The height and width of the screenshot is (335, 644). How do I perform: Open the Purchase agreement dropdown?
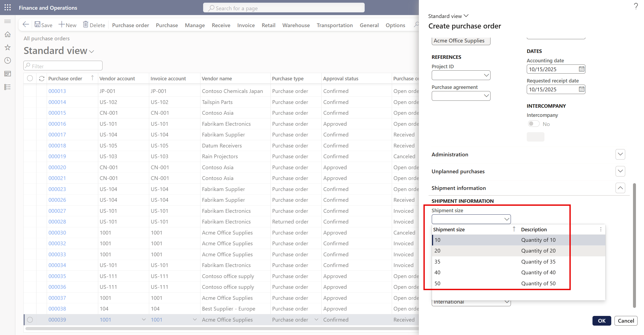pyautogui.click(x=486, y=96)
